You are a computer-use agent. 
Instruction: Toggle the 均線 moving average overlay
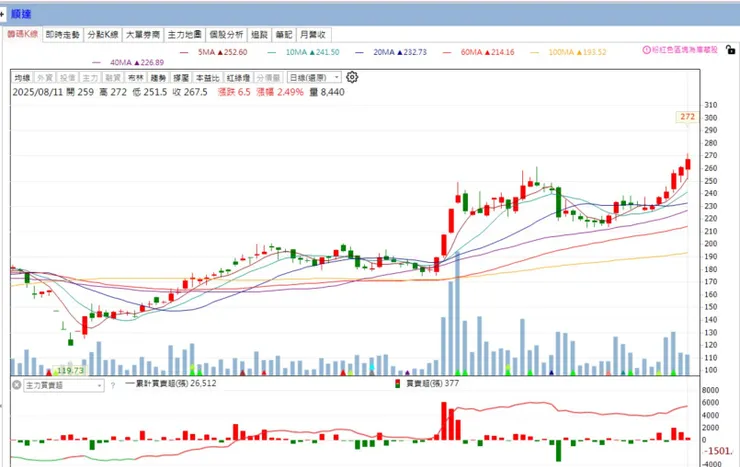22,77
